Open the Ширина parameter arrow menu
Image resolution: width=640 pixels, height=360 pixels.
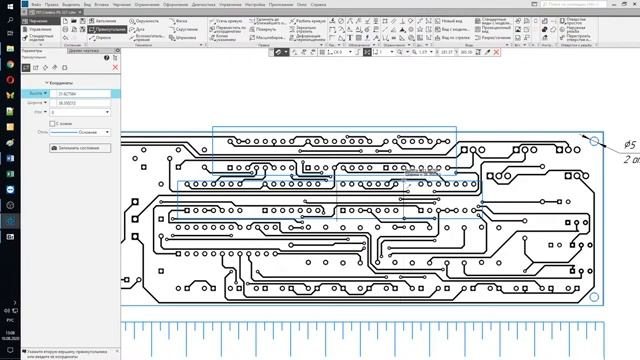(45, 103)
